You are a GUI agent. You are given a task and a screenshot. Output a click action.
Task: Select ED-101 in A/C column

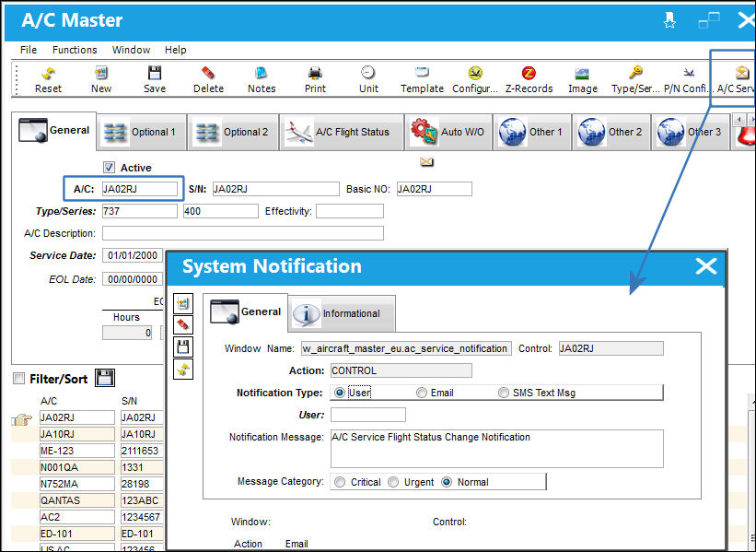77,534
